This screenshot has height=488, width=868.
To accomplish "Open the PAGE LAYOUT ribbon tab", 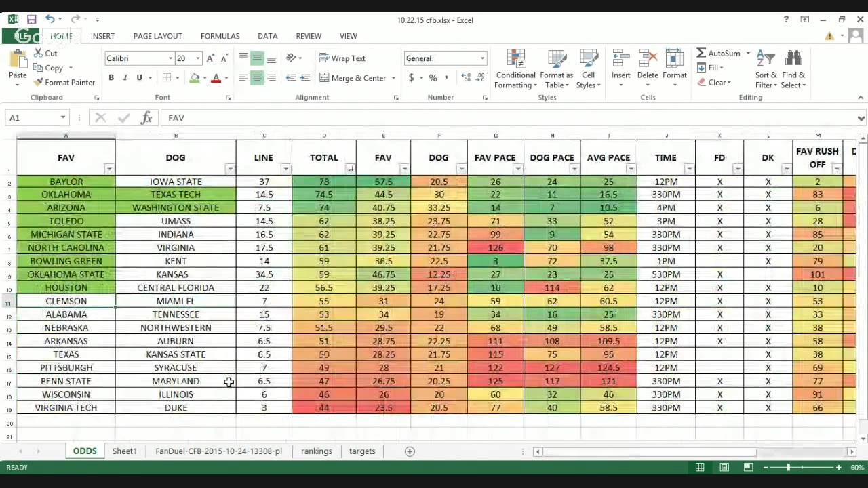I will tap(158, 36).
